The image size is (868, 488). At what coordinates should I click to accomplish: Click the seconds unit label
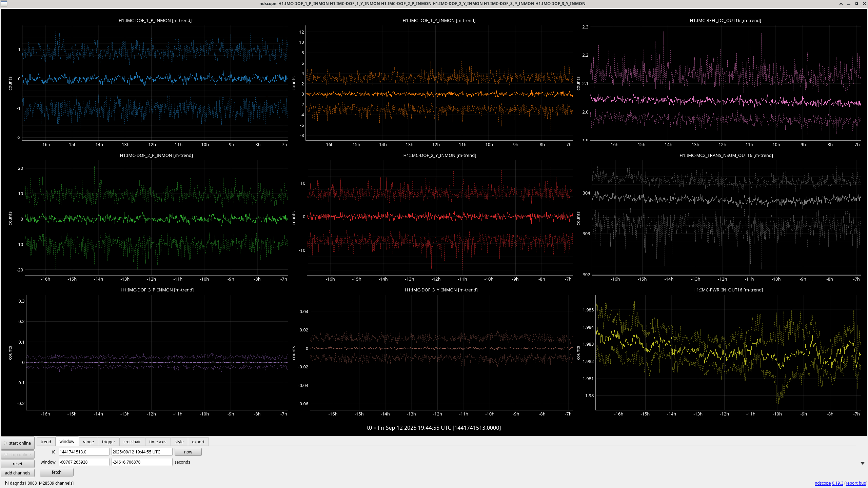coord(182,462)
